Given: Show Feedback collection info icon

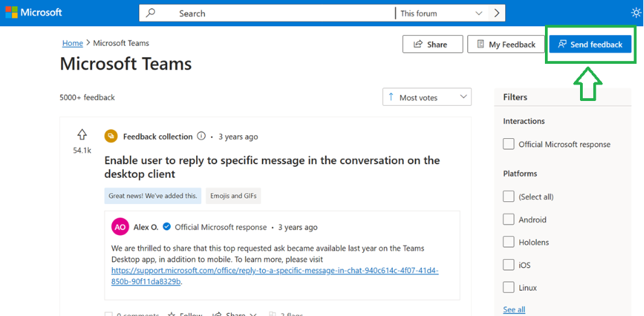Looking at the screenshot, I should (201, 136).
